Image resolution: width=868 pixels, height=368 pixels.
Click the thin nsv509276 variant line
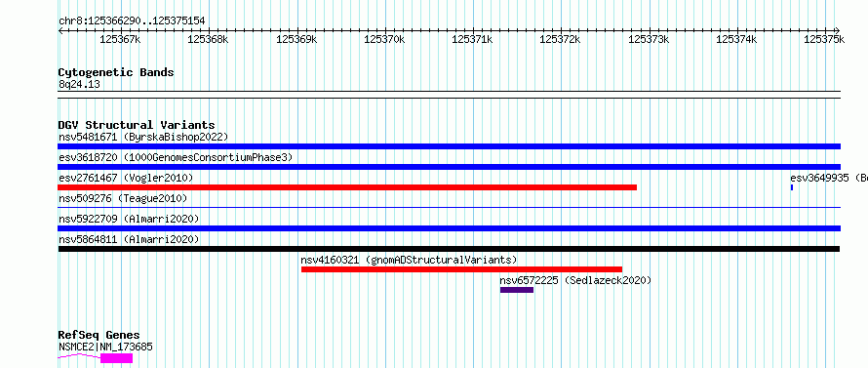tap(449, 208)
